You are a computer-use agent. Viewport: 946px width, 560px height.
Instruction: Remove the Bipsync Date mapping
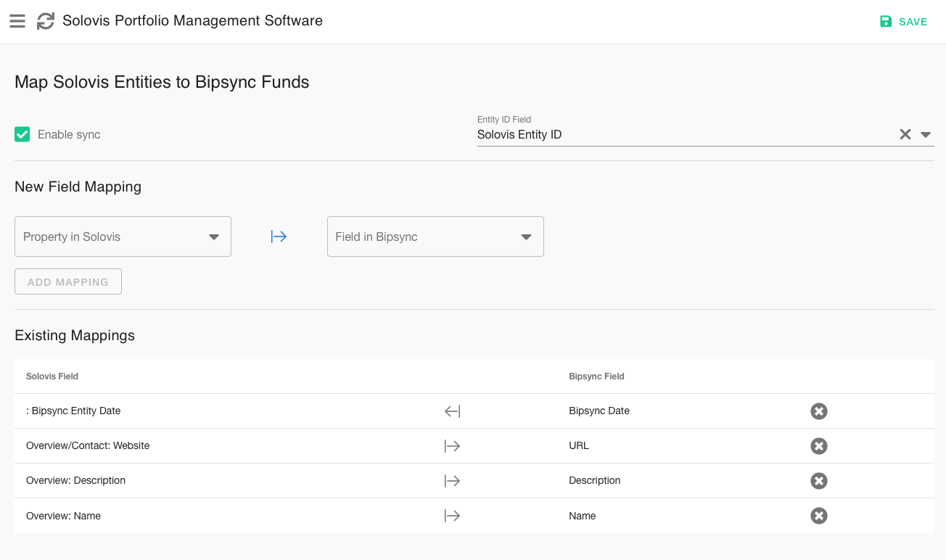click(x=819, y=411)
